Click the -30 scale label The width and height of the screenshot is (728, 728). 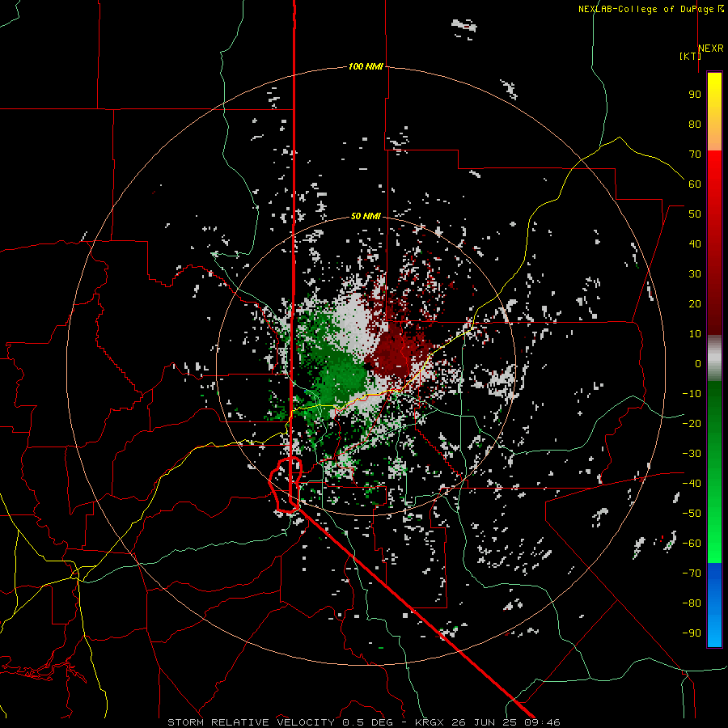692,454
